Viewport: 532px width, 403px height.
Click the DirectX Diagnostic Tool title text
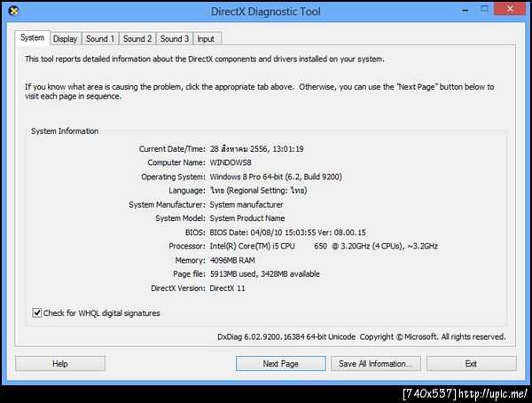tap(266, 12)
